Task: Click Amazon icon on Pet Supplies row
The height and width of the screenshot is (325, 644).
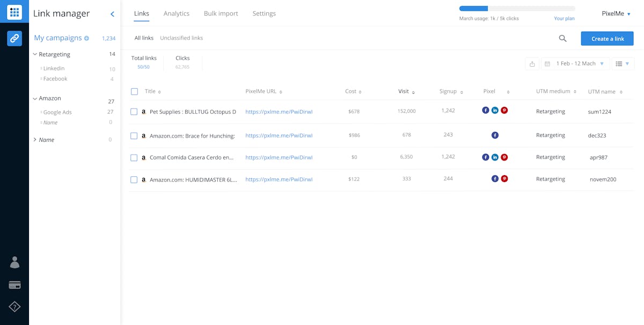Action: [144, 112]
